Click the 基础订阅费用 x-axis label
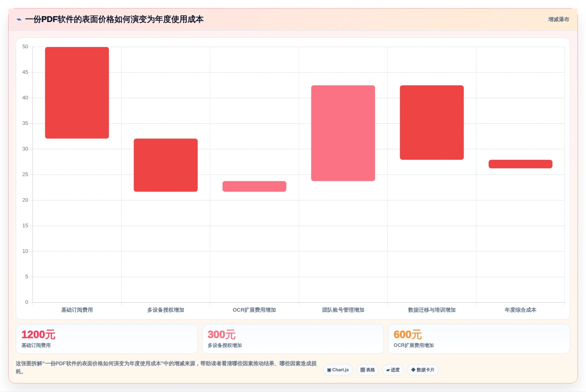Screen dimensions: 586x392 pyautogui.click(x=77, y=310)
